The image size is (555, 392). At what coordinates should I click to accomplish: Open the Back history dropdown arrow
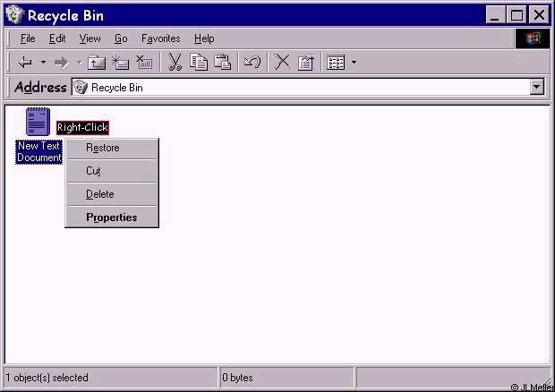43,63
